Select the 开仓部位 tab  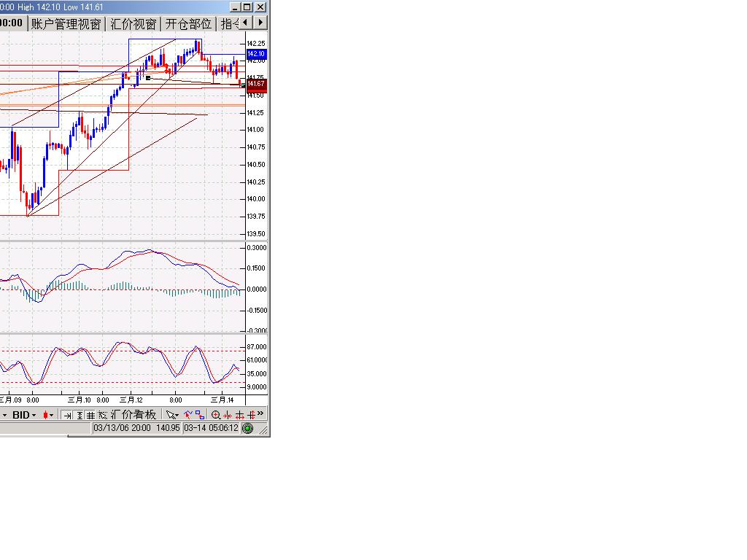pyautogui.click(x=189, y=23)
